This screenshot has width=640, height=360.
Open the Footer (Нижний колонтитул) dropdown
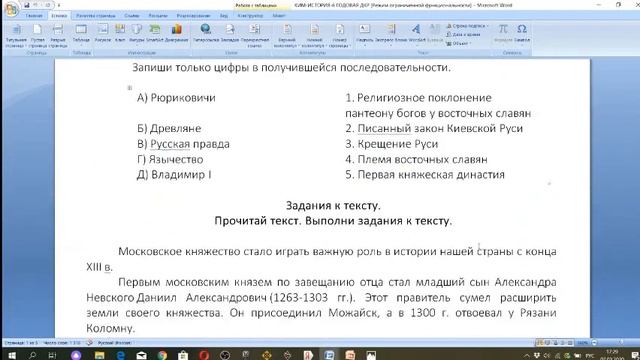(314, 36)
